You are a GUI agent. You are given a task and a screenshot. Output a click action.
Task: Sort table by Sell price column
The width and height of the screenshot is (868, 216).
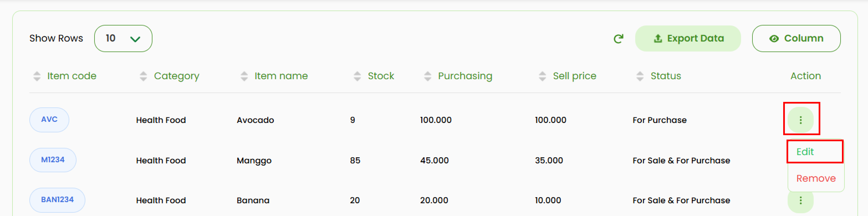[542, 76]
